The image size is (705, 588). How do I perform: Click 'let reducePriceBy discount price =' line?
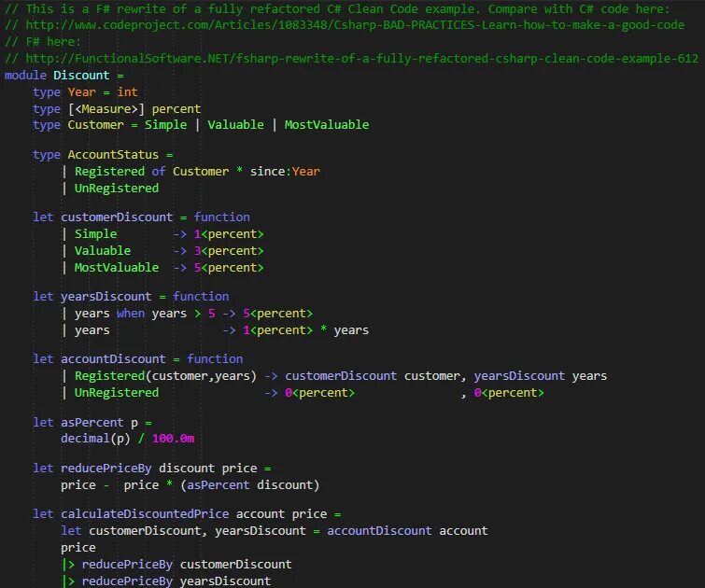(152, 469)
